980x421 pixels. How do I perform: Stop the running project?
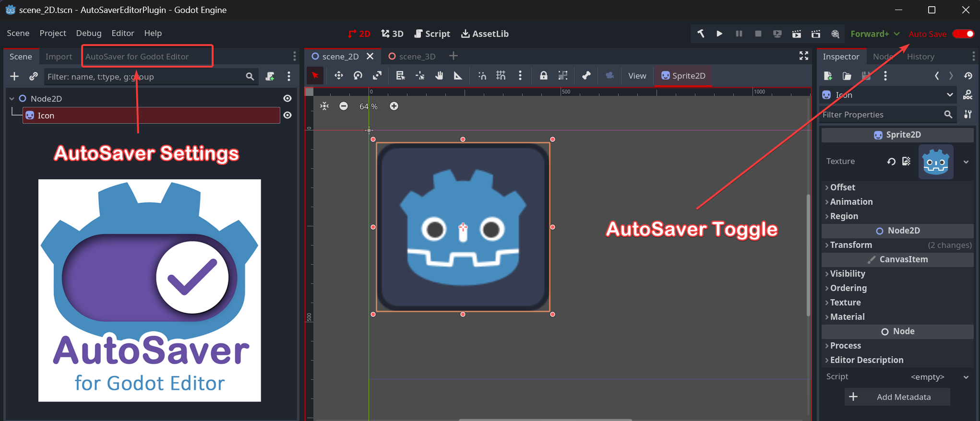(758, 34)
